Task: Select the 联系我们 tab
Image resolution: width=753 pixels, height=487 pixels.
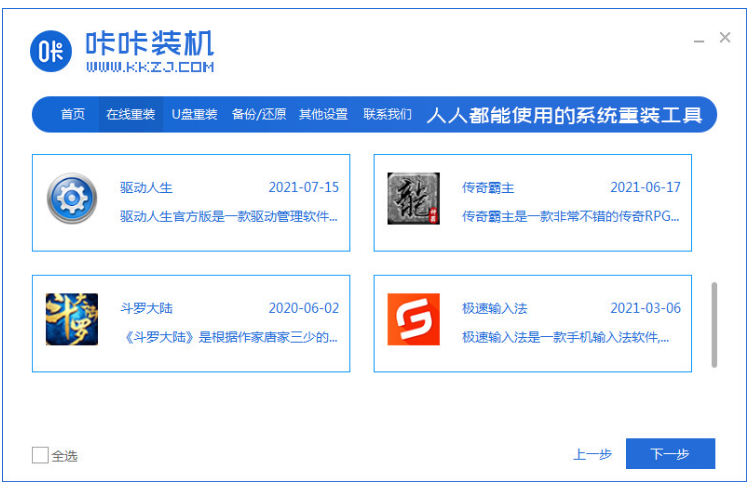Action: click(387, 114)
